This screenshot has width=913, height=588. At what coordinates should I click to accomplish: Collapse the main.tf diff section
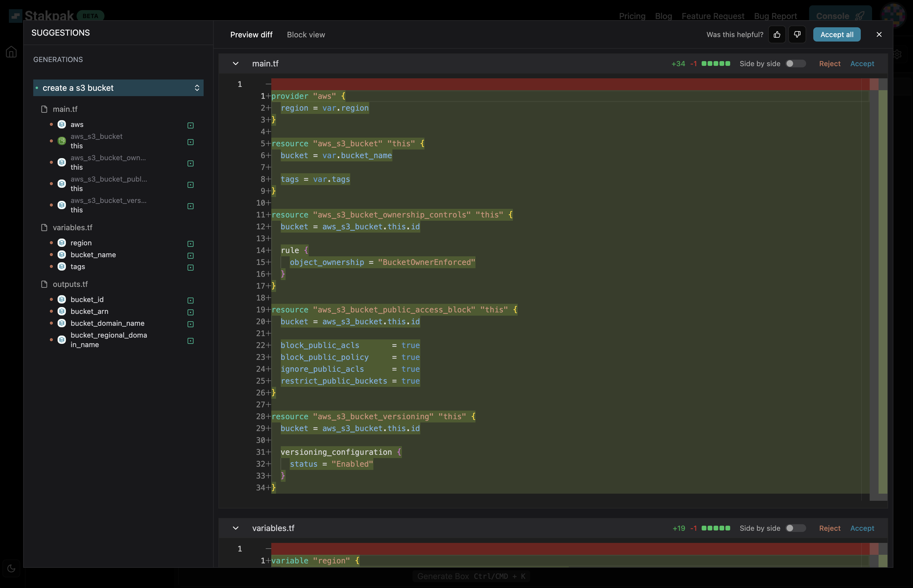point(236,64)
